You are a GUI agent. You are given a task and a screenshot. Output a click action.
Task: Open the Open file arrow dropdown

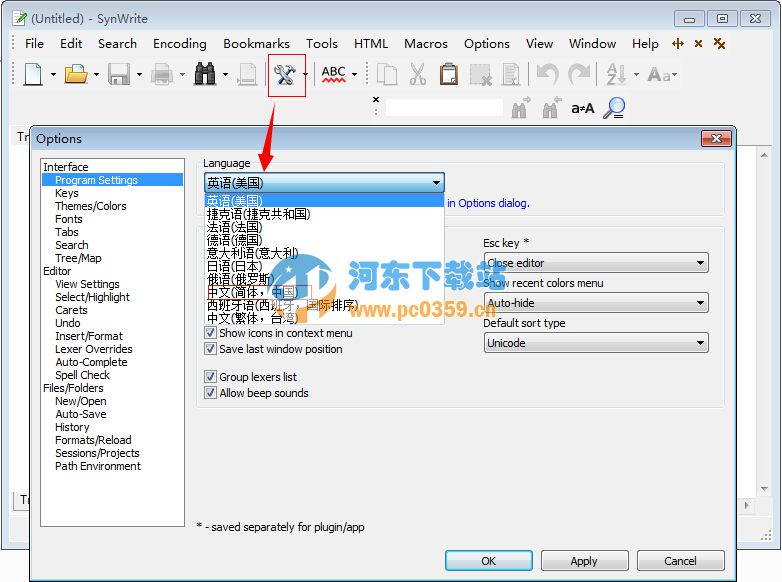point(96,75)
